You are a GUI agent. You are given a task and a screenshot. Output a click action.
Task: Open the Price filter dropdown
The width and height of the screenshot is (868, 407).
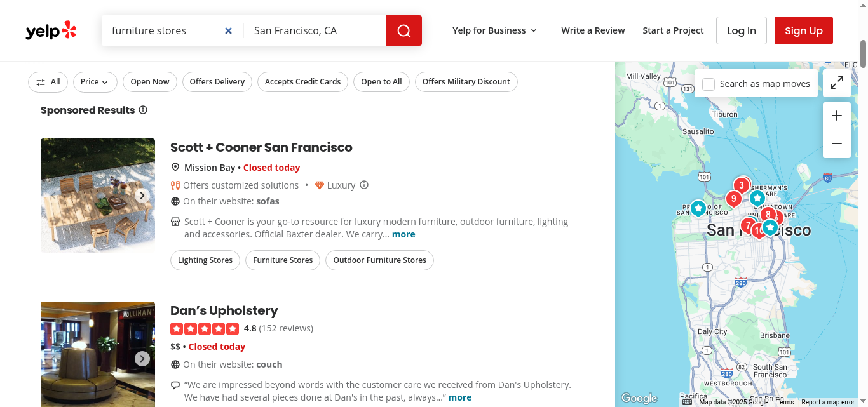click(95, 82)
